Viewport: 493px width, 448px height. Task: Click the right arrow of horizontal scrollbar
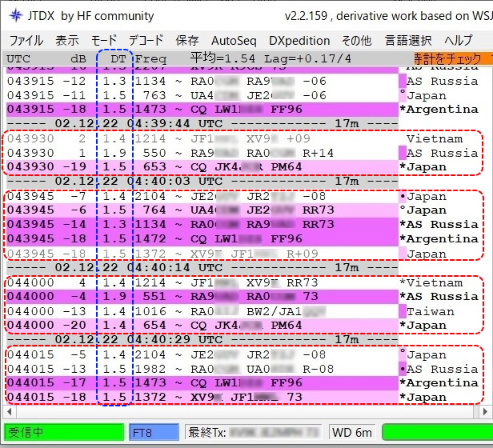pyautogui.click(x=486, y=411)
